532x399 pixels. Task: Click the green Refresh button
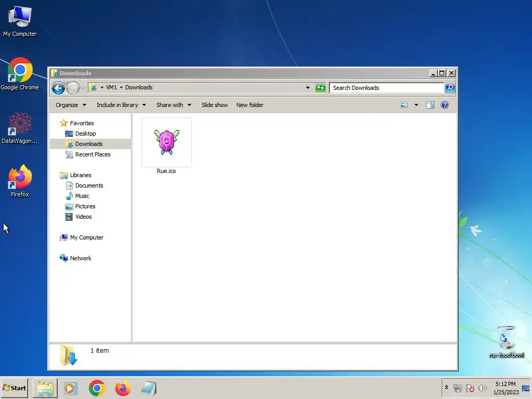(320, 88)
